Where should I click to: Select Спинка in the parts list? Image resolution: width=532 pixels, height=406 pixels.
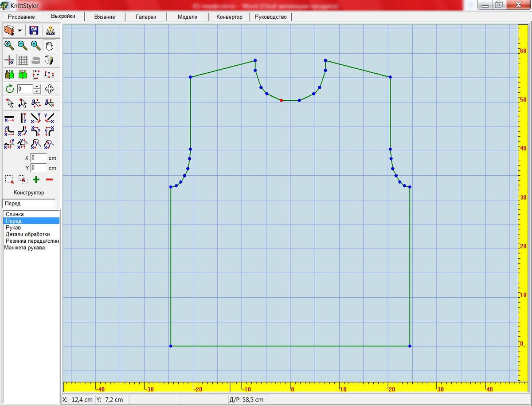(x=31, y=214)
